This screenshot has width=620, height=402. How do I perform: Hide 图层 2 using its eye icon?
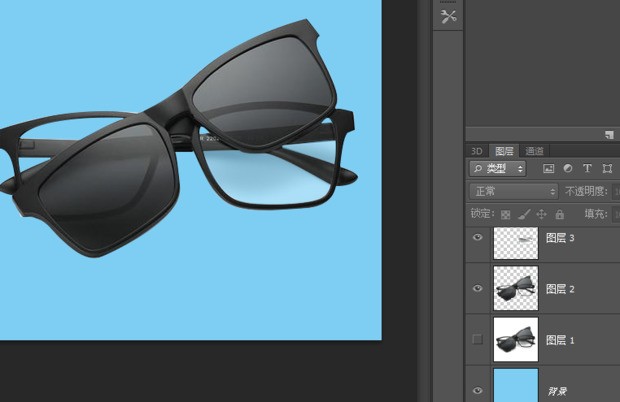tap(477, 289)
